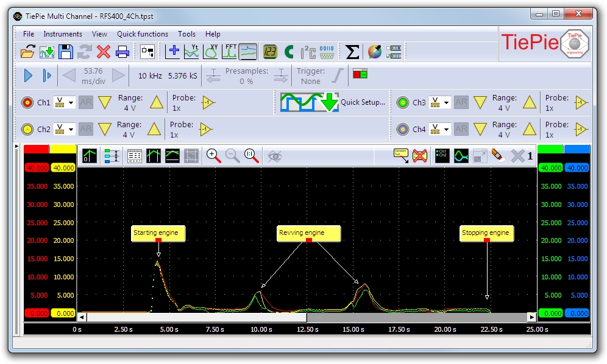
Task: Zoom in on the graph with magnifier plus
Action: 213,156
